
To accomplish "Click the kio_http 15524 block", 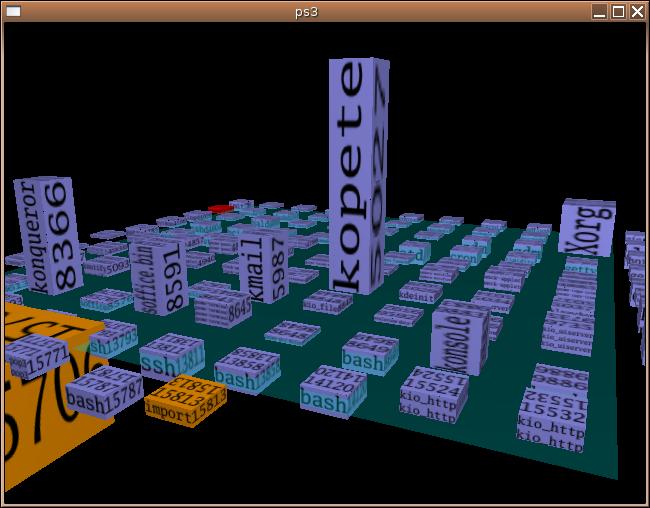I will pyautogui.click(x=434, y=392).
